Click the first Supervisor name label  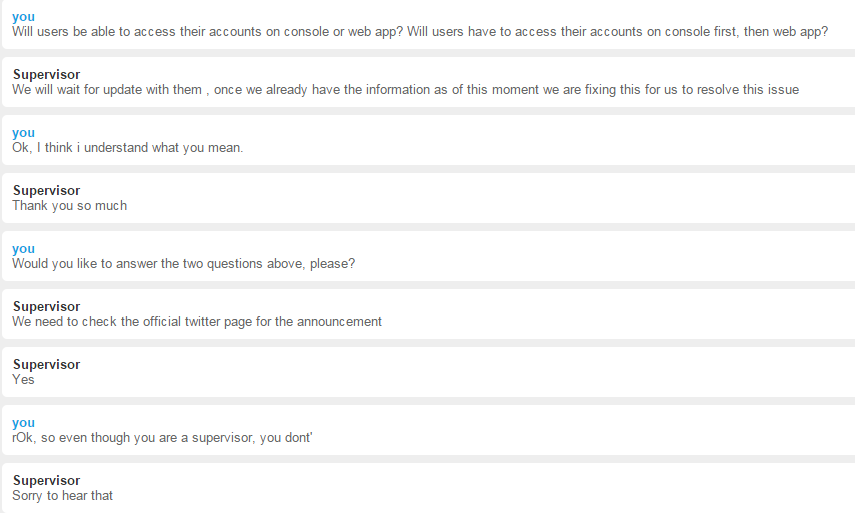tap(46, 75)
